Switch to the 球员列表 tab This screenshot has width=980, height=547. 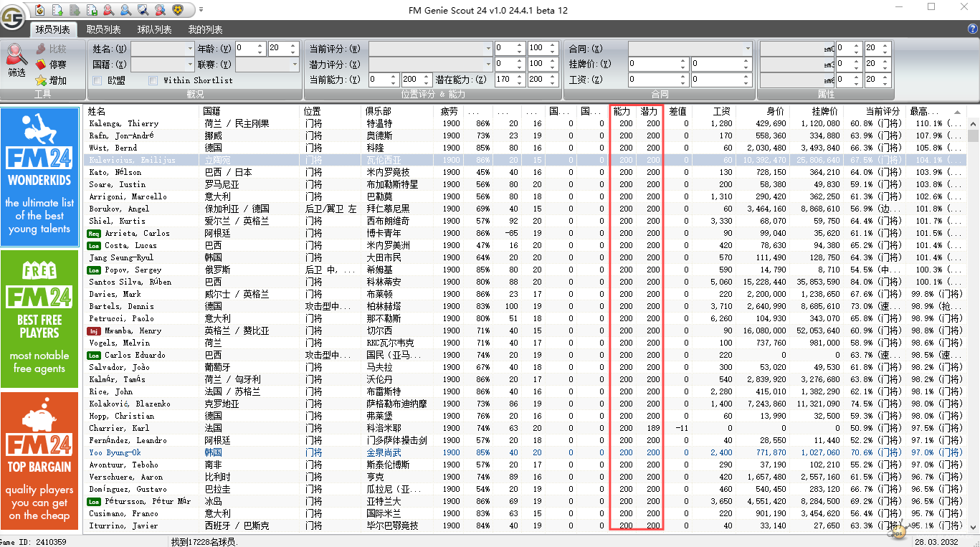click(x=53, y=29)
